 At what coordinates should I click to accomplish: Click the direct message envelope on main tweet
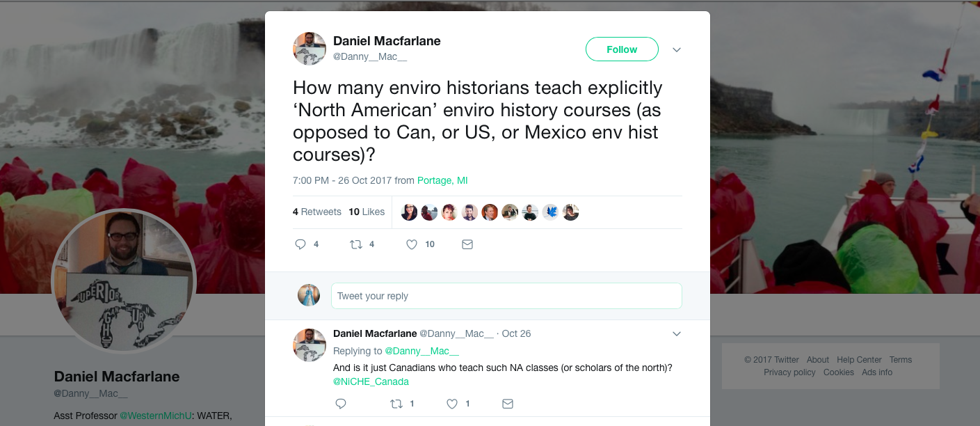click(467, 244)
